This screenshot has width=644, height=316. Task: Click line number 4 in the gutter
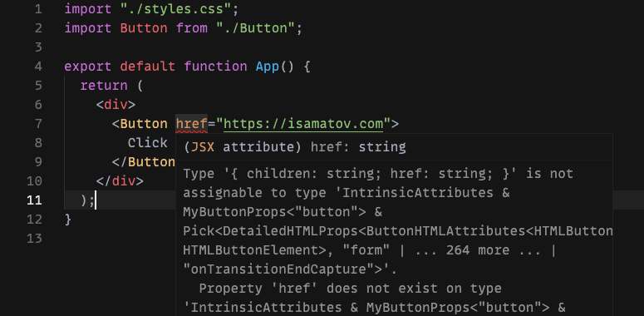(38, 67)
